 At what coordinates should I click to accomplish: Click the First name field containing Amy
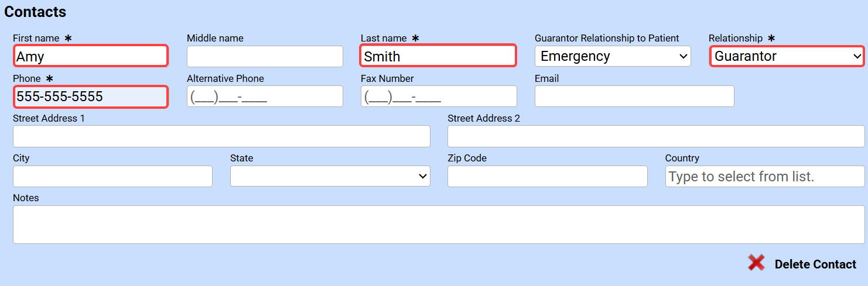click(x=91, y=56)
